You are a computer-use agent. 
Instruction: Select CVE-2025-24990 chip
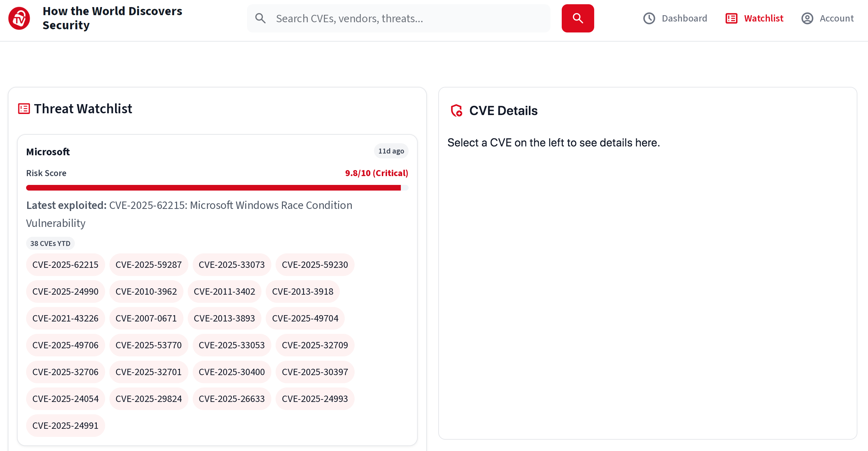[65, 291]
